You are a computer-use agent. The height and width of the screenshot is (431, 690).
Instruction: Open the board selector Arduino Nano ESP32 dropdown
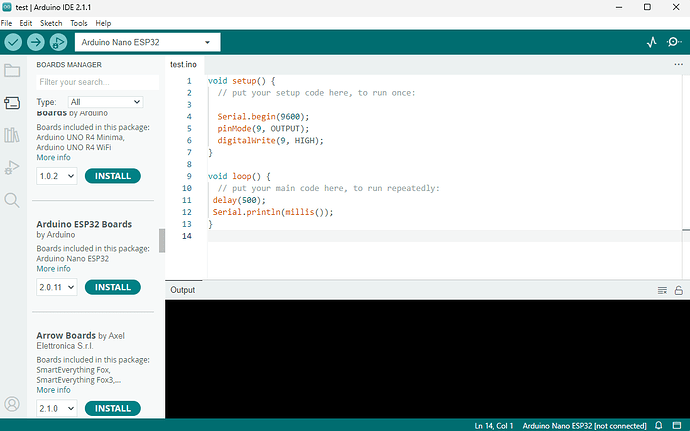tap(147, 42)
